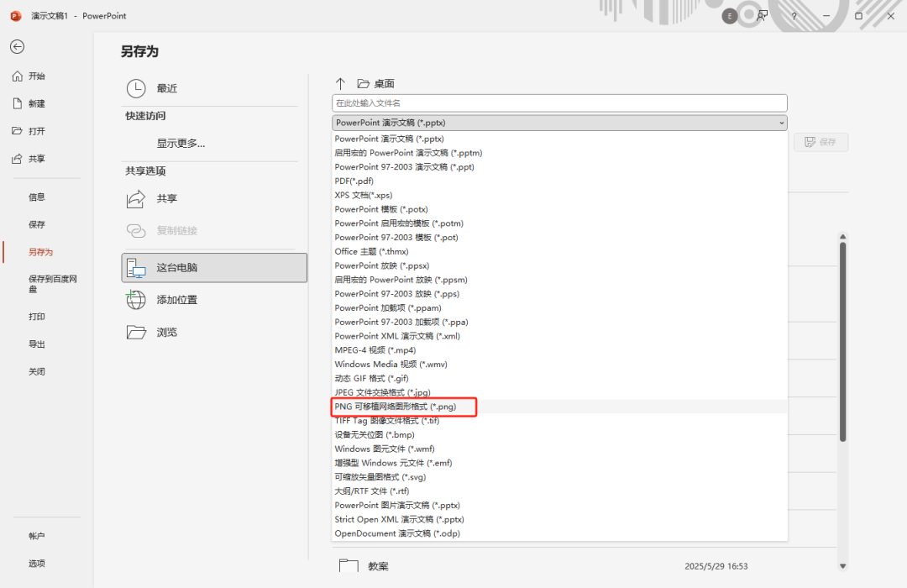Click the user account avatar in title bar
907x588 pixels.
coord(729,16)
